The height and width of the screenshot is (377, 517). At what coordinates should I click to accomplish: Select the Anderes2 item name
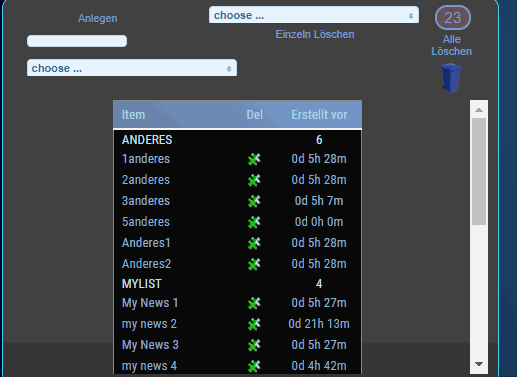click(x=146, y=264)
